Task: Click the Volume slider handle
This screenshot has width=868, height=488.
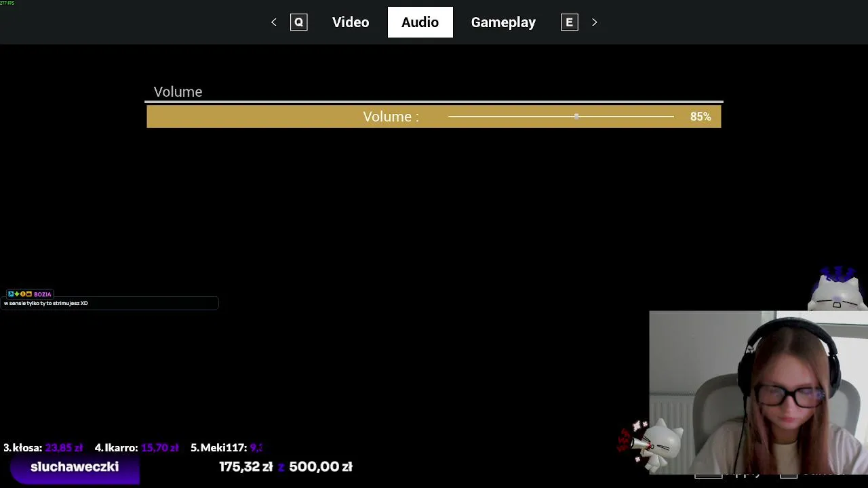Action: pos(576,117)
